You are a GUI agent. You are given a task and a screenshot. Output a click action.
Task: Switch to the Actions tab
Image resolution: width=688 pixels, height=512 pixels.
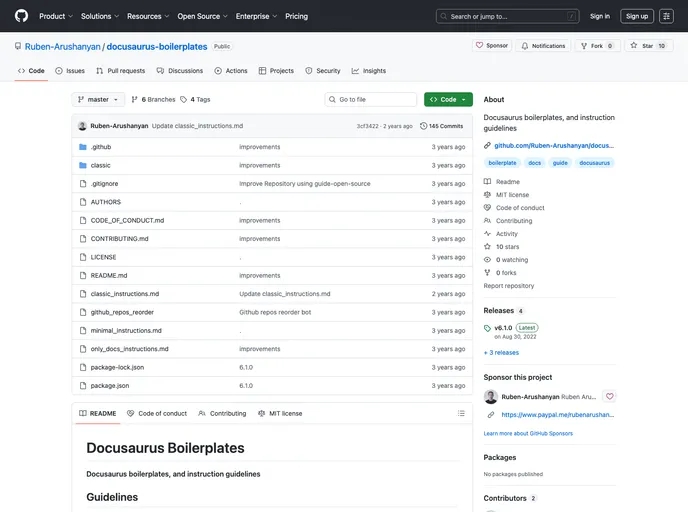(x=231, y=71)
